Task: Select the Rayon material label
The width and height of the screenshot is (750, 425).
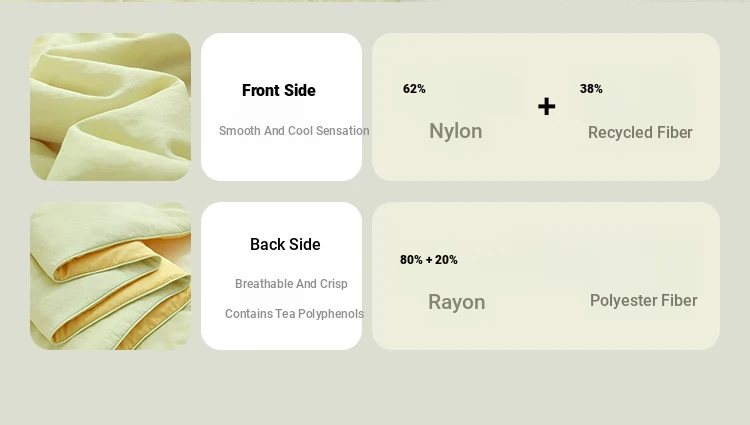Action: tap(456, 302)
